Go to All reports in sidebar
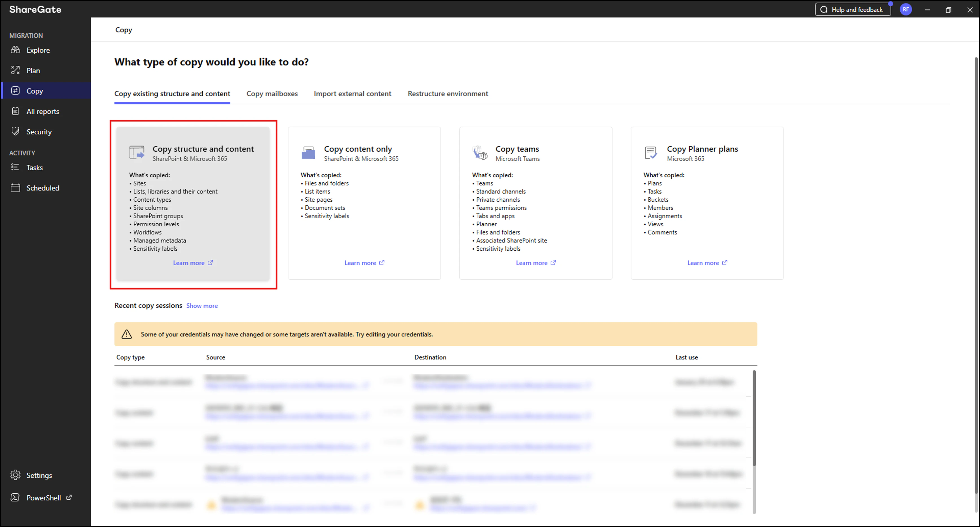 point(43,111)
